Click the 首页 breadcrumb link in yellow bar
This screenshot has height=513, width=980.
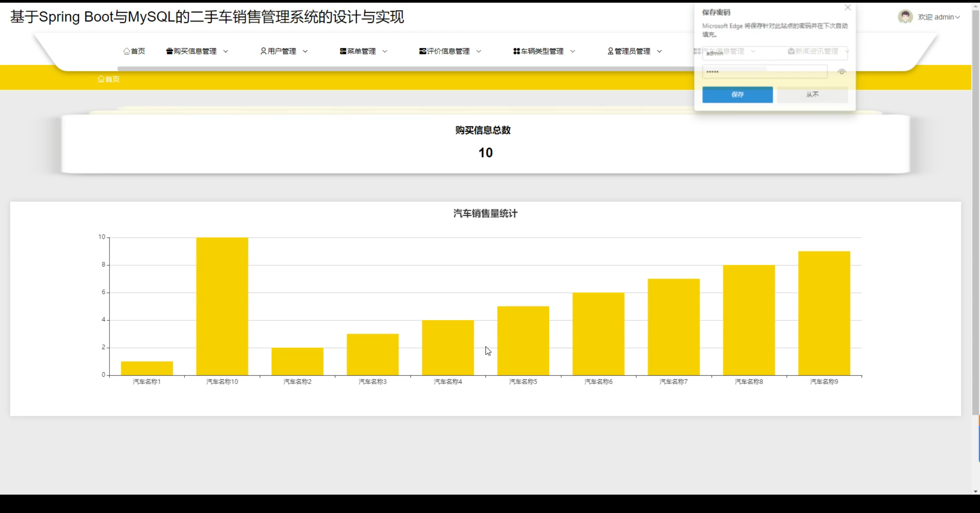point(109,79)
